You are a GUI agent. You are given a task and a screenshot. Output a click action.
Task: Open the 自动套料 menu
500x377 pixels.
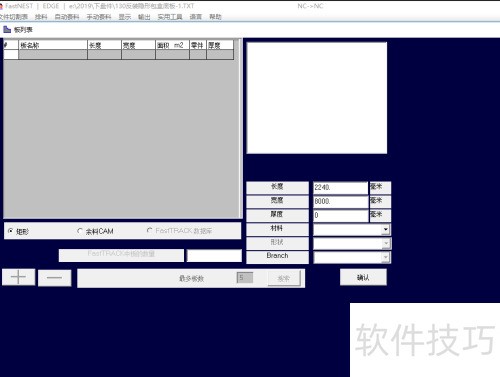coord(67,17)
